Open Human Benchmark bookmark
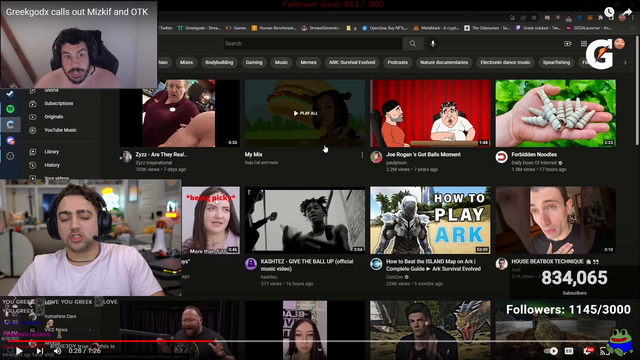The width and height of the screenshot is (640, 360). (274, 28)
